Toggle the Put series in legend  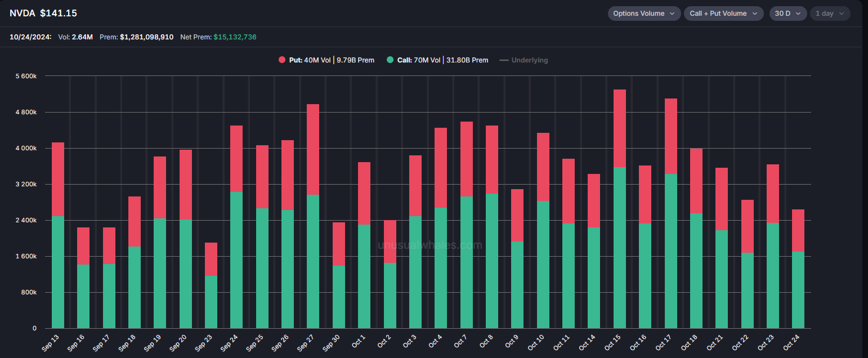(x=326, y=60)
